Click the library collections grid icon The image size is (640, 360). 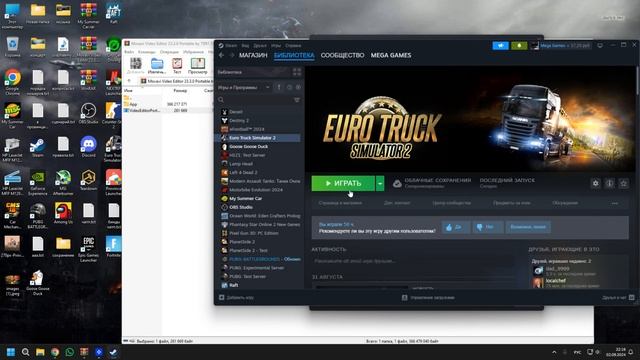(x=297, y=72)
